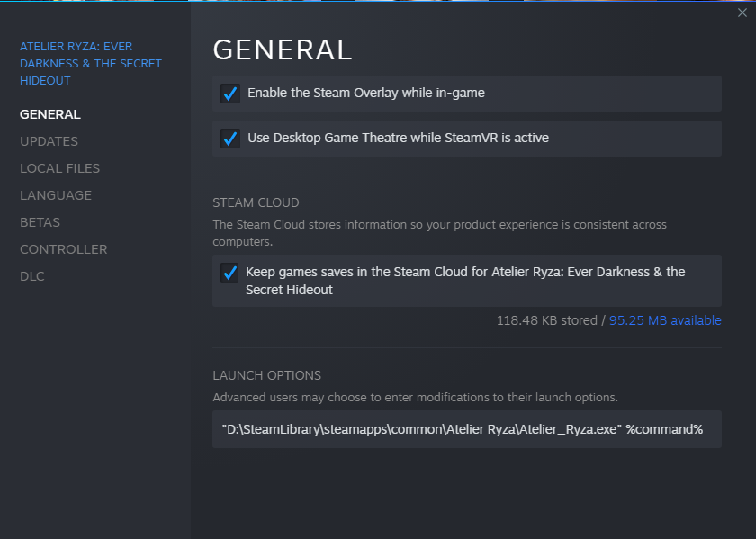Viewport: 756px width, 539px height.
Task: Close the properties window with the X
Action: (741, 13)
